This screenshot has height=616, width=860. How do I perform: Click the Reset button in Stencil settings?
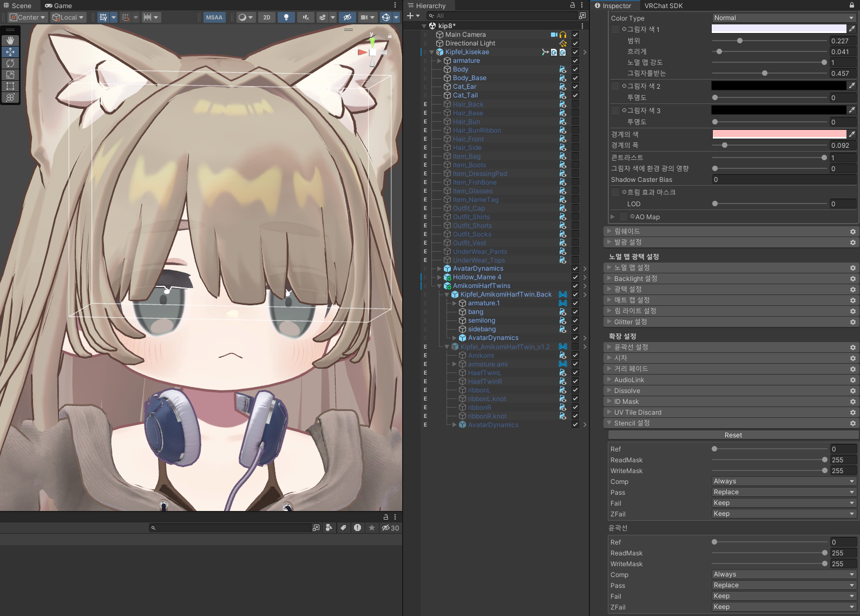pyautogui.click(x=733, y=435)
